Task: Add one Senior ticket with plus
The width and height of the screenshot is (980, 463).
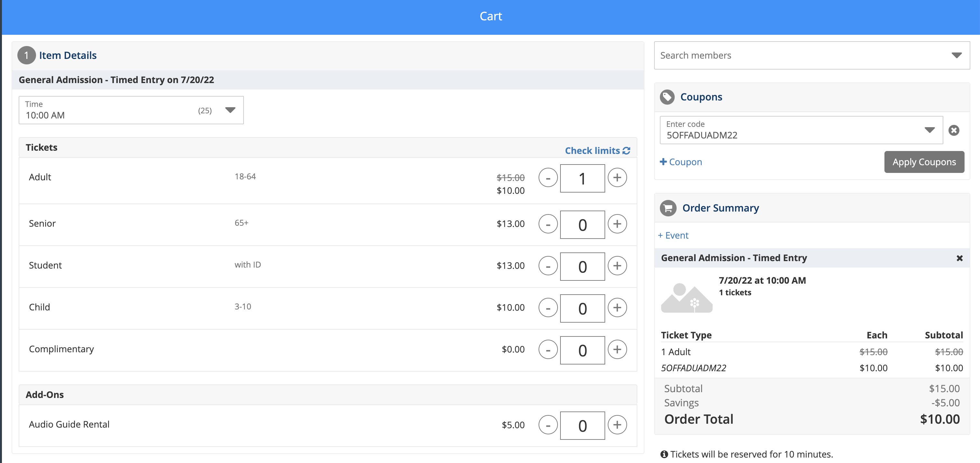Action: point(617,224)
